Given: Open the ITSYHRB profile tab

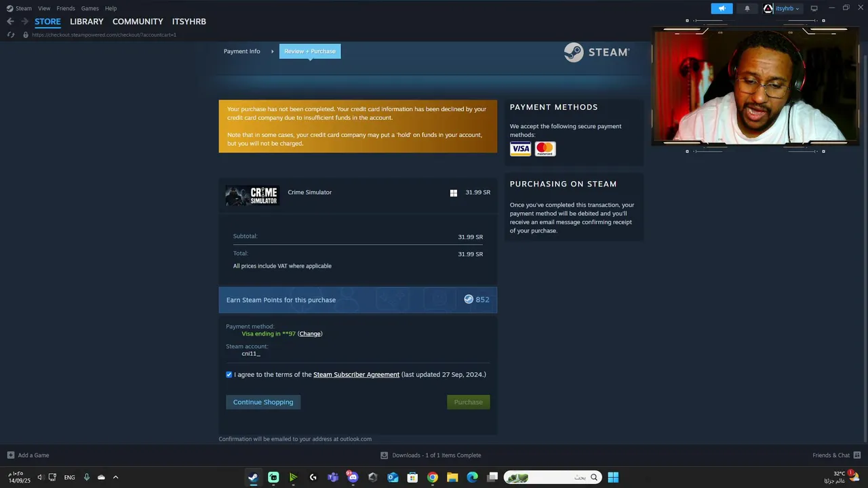Looking at the screenshot, I should [189, 22].
